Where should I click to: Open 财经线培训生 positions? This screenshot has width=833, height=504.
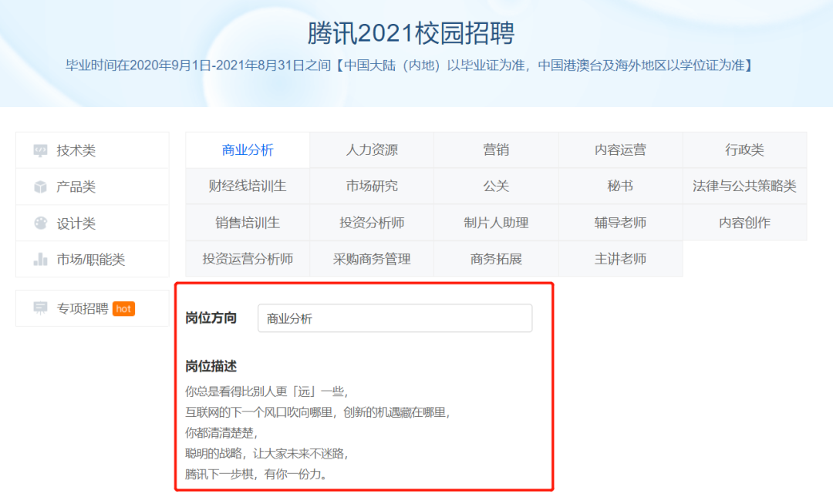click(x=248, y=186)
